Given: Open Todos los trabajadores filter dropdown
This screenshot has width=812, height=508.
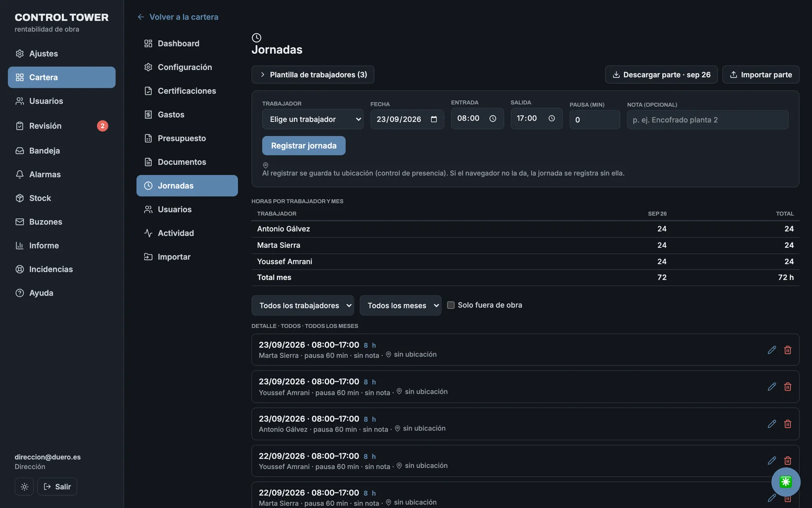Looking at the screenshot, I should pyautogui.click(x=303, y=305).
